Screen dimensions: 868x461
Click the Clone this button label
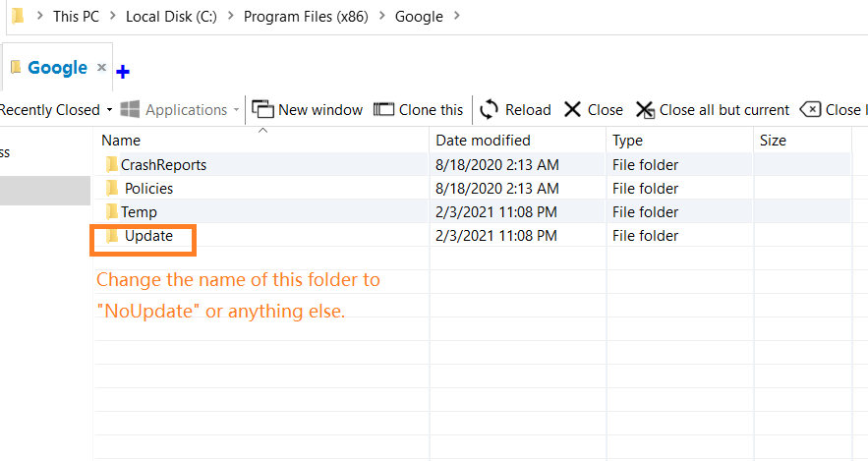(431, 109)
